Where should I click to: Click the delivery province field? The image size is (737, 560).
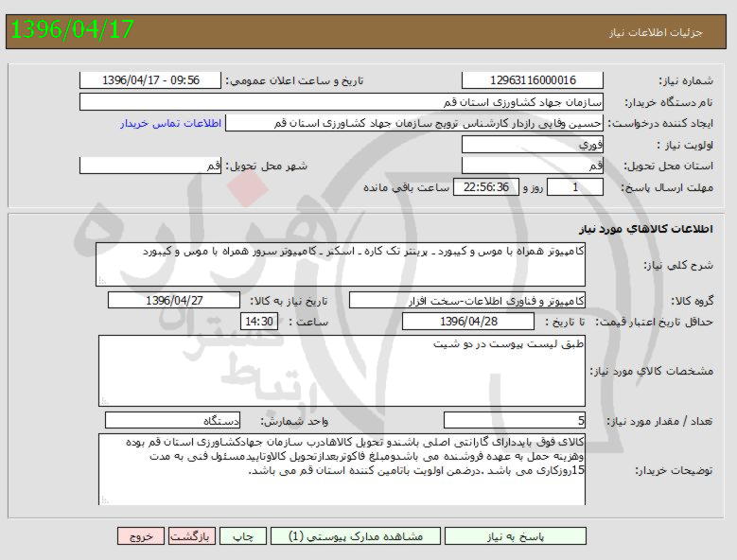(533, 166)
